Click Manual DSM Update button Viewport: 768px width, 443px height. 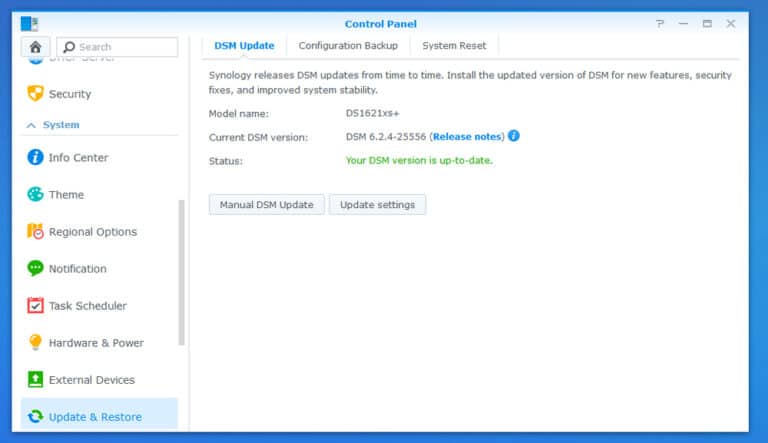[x=266, y=204]
